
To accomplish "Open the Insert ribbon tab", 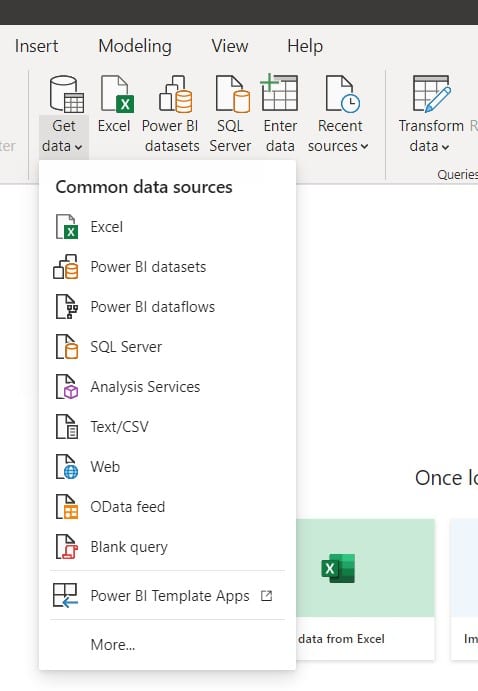I will coord(36,46).
